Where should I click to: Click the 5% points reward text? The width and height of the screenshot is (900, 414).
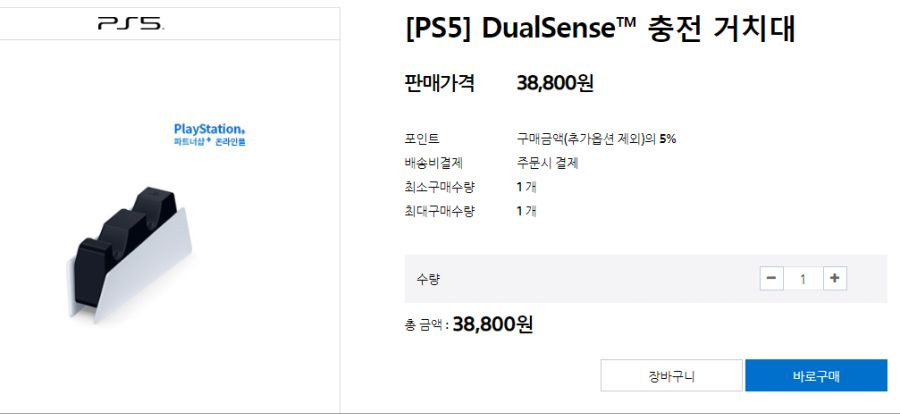[x=668, y=139]
